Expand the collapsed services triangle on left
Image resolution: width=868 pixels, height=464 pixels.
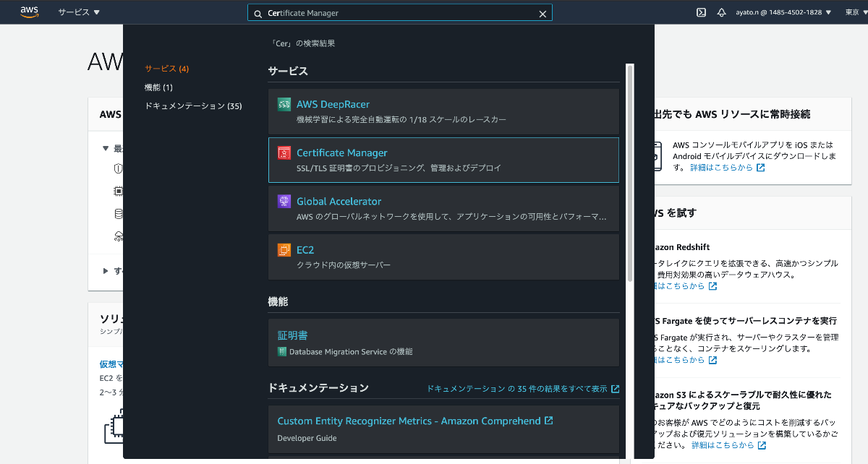[106, 271]
